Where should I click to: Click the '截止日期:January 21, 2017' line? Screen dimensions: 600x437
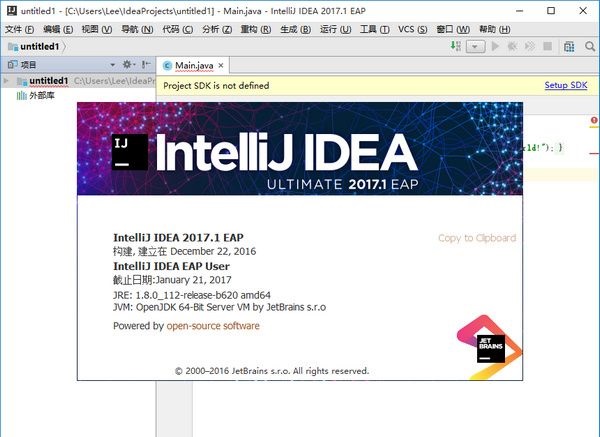[172, 280]
